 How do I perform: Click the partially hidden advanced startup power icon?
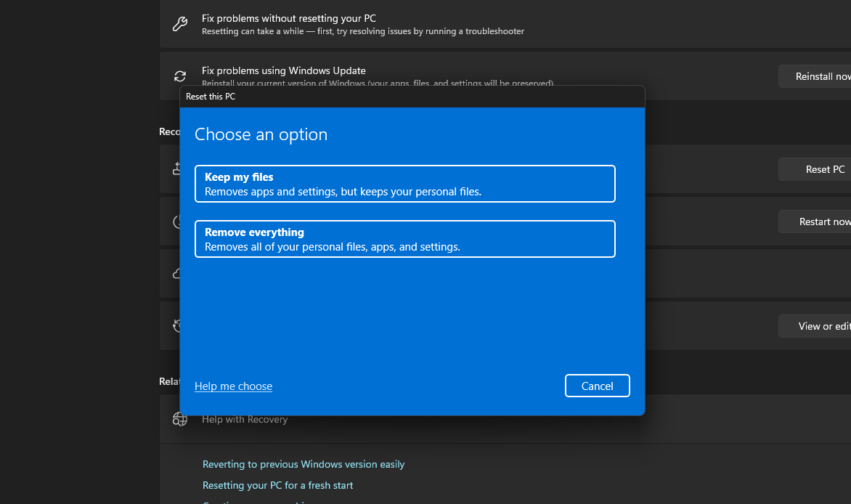point(176,221)
